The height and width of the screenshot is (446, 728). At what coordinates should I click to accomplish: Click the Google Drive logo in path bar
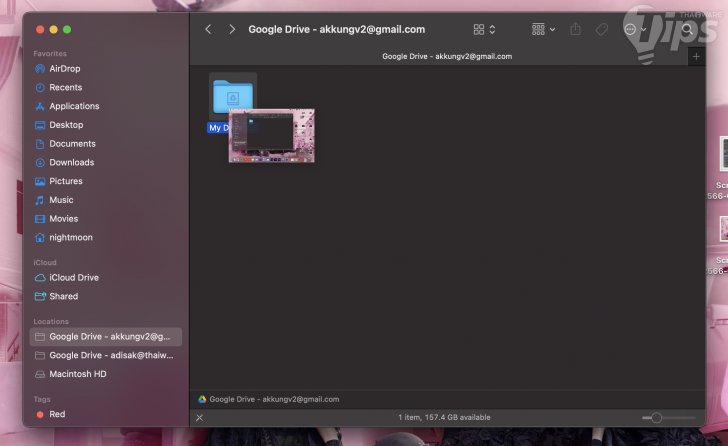point(202,399)
